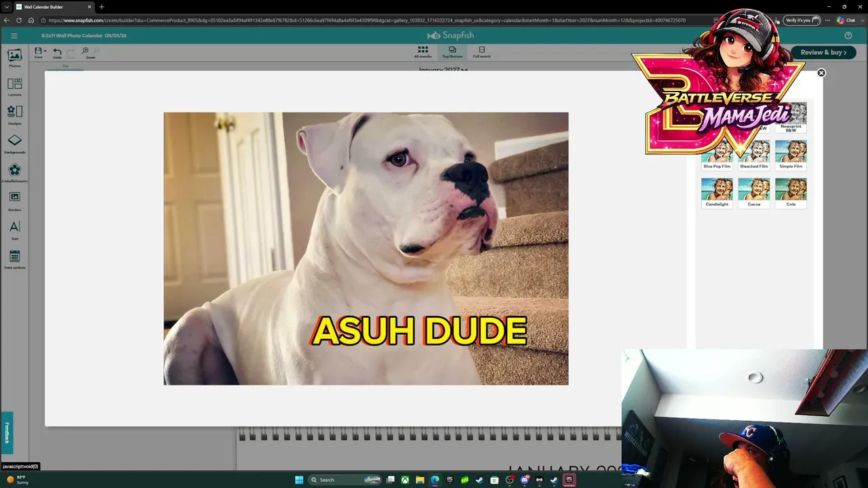The image size is (868, 488).
Task: Open Discord from the taskbar
Action: pyautogui.click(x=524, y=480)
